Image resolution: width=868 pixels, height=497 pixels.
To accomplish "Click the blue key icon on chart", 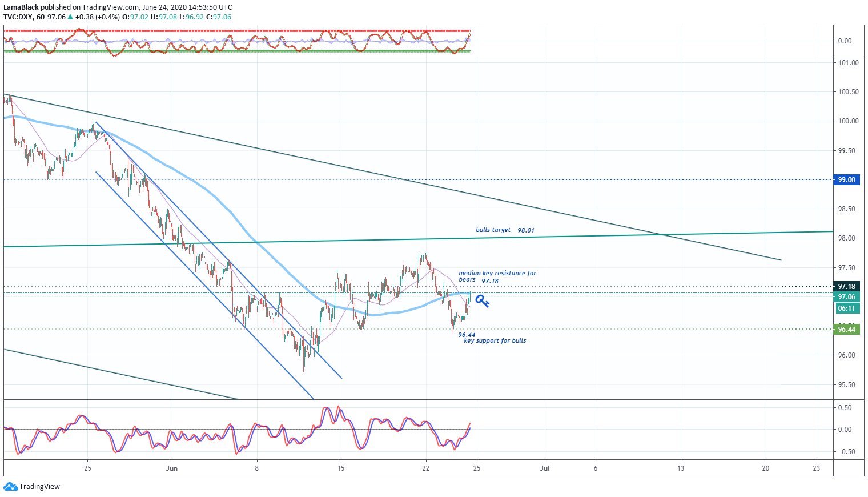I will [x=482, y=301].
